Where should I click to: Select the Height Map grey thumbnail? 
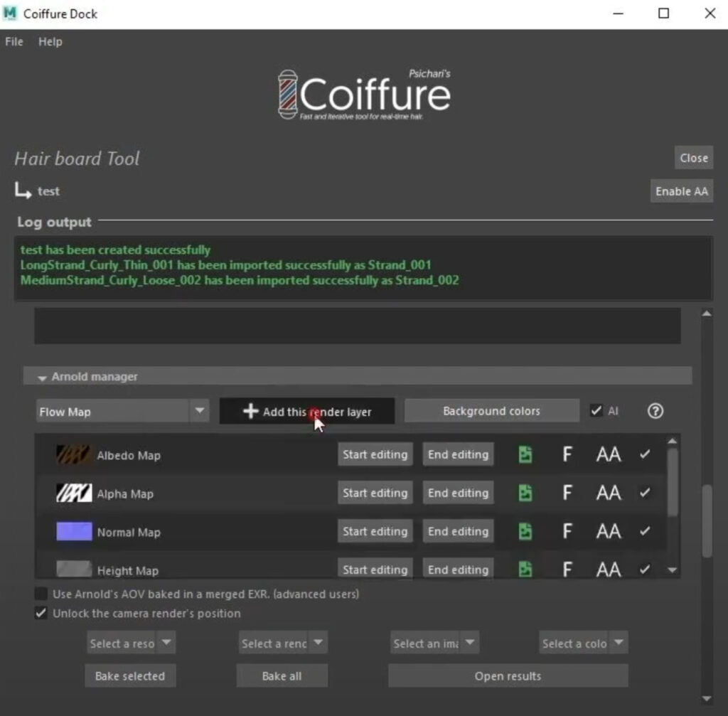click(74, 569)
